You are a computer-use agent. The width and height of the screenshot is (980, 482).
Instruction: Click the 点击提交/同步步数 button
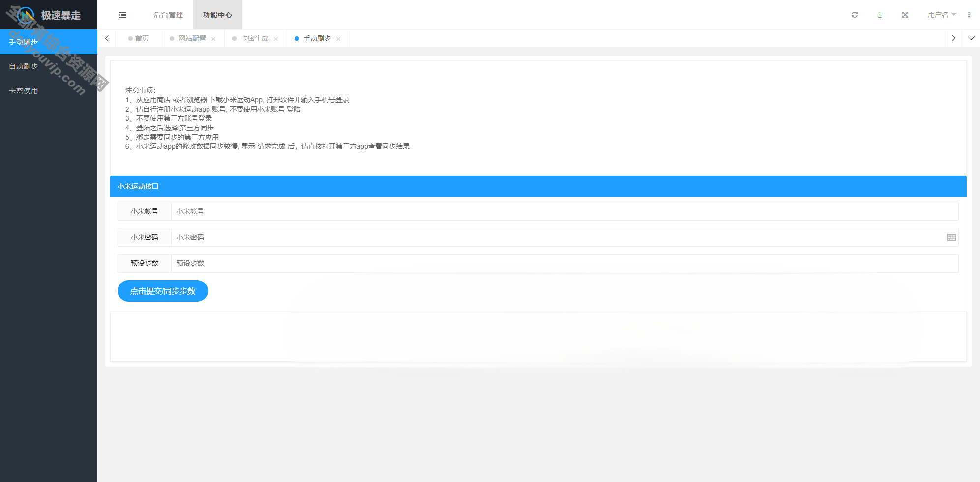[x=163, y=291]
